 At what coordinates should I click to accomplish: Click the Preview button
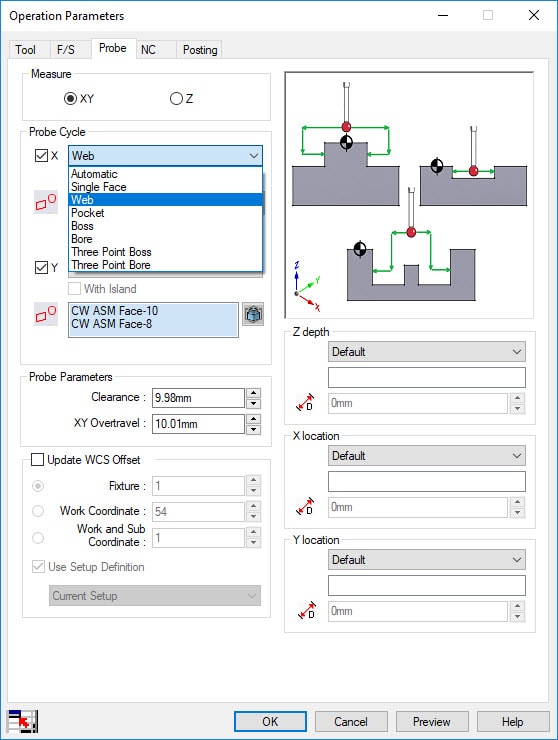coord(432,722)
